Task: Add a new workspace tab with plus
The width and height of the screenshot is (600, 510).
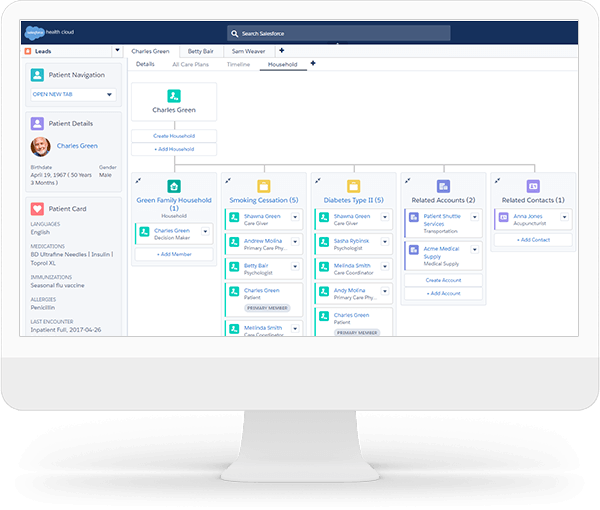Action: [282, 51]
